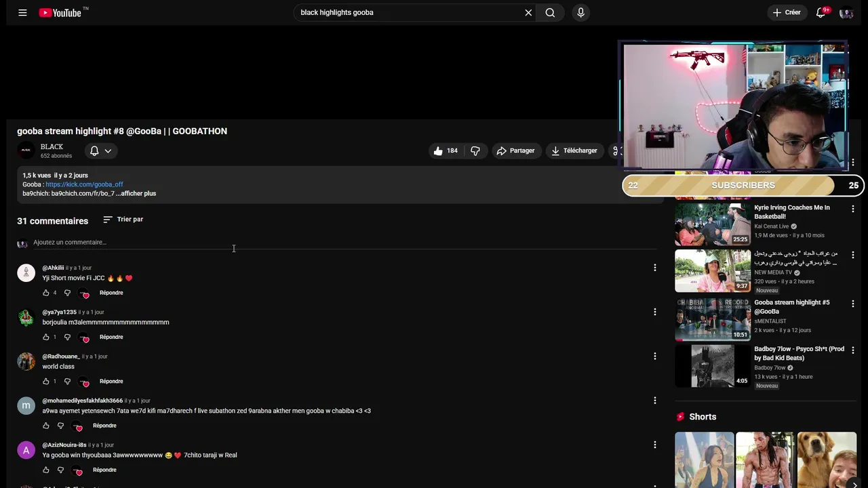Image resolution: width=868 pixels, height=488 pixels.
Task: Click the 652 abonnés subscriber count
Action: coord(56,156)
